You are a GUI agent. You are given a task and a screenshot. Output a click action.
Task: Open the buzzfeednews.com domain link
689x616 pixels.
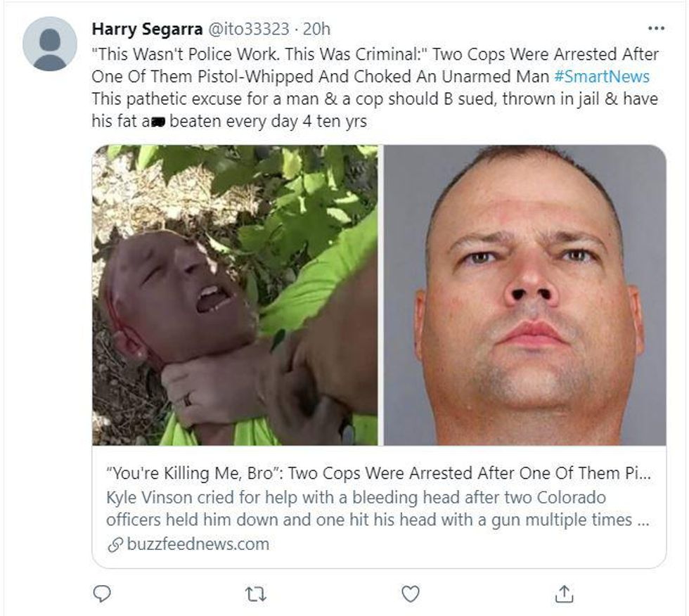click(x=198, y=544)
